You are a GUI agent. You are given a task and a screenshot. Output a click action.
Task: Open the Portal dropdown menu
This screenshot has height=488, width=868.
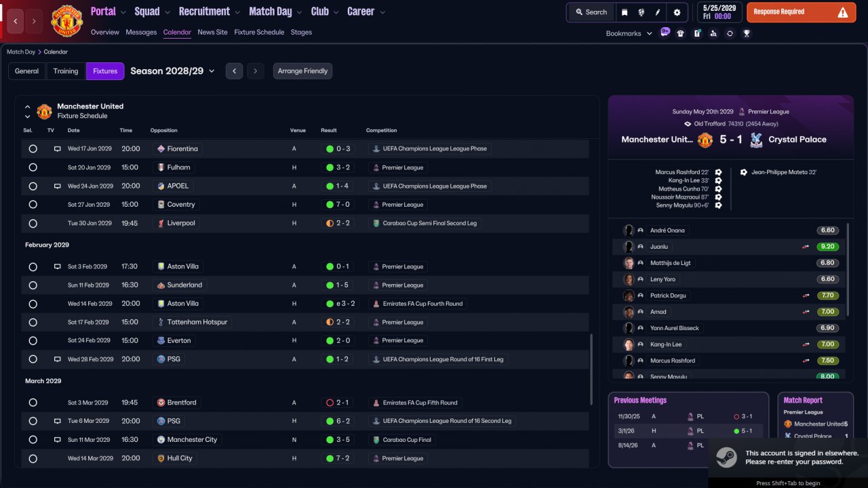point(108,12)
